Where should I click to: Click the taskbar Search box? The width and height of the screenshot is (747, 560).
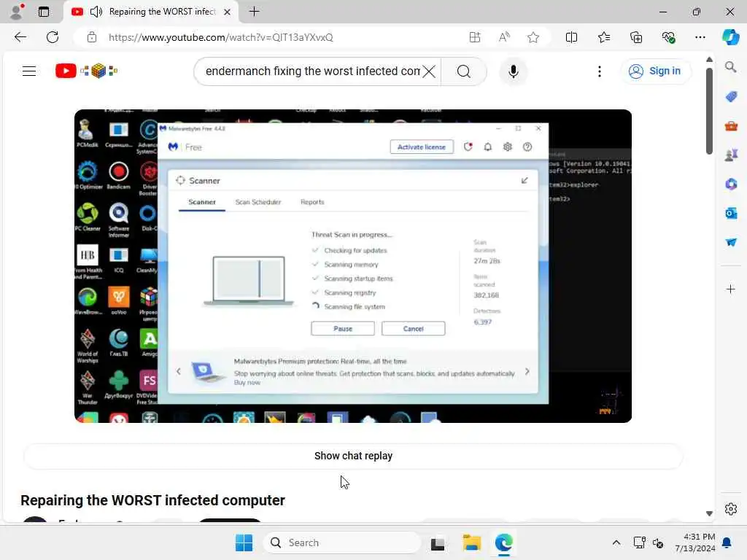coord(342,542)
